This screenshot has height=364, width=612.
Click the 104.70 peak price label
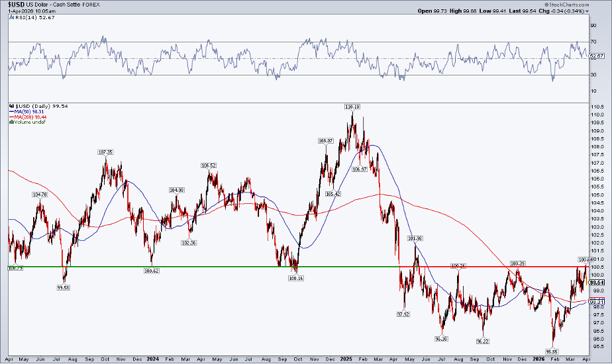coord(40,195)
